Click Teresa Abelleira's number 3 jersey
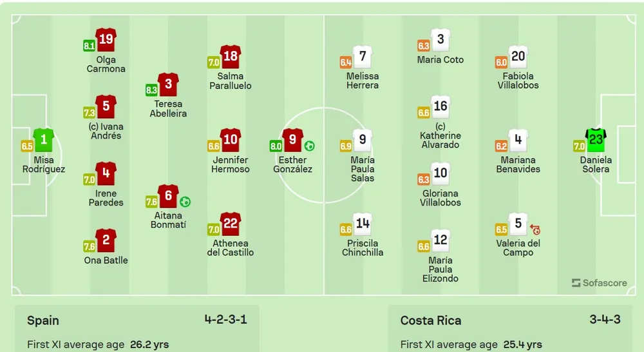The height and width of the screenshot is (352, 644). point(168,84)
